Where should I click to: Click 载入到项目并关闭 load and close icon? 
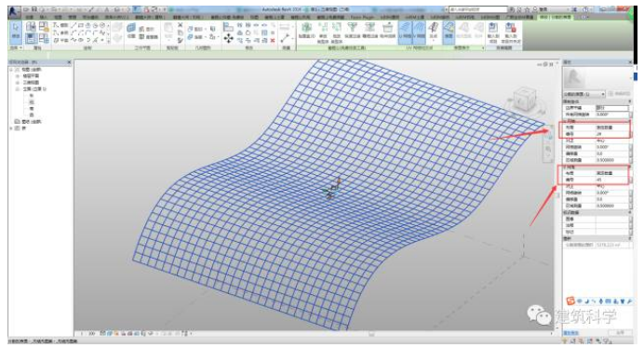[511, 33]
